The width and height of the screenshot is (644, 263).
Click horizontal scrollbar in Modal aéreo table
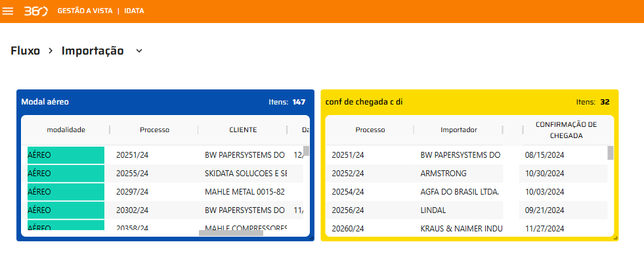click(231, 233)
